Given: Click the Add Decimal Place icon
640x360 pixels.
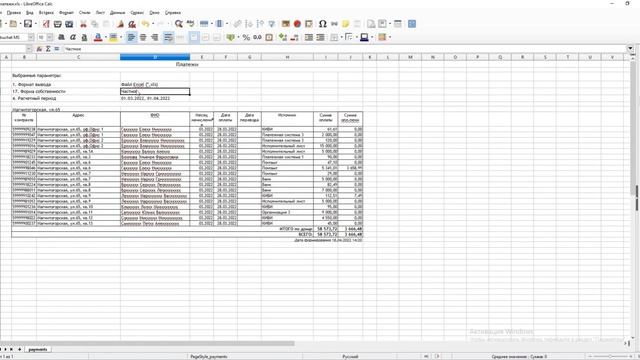Looking at the screenshot, I should pos(283,37).
